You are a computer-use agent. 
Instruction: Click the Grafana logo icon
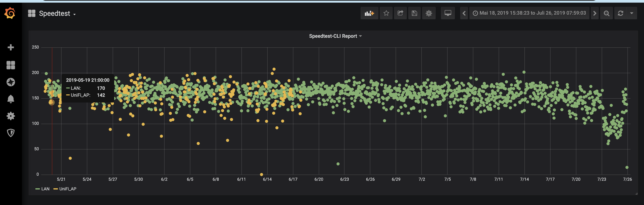(x=10, y=13)
